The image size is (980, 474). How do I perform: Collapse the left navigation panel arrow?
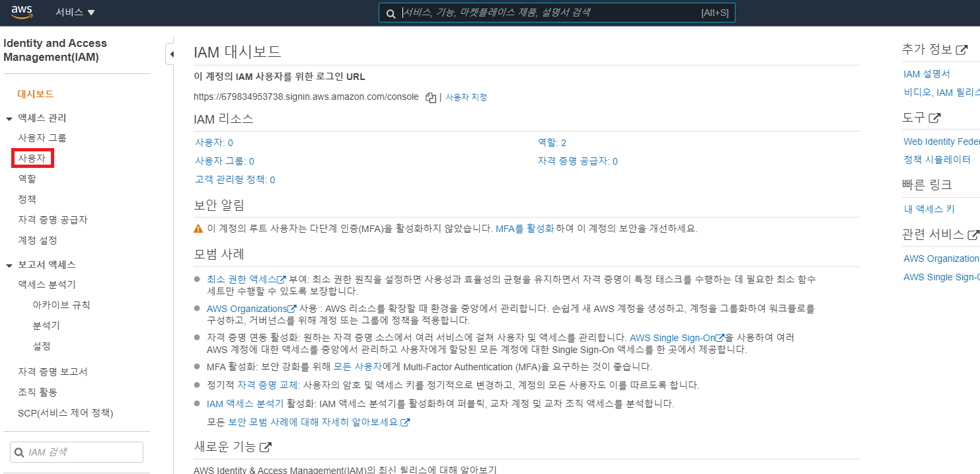[x=170, y=54]
